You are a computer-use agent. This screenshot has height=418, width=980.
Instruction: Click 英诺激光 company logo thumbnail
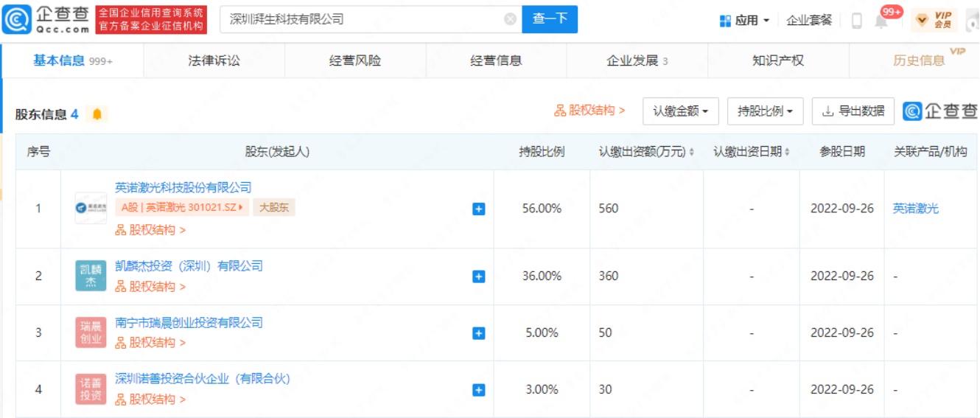coord(91,209)
